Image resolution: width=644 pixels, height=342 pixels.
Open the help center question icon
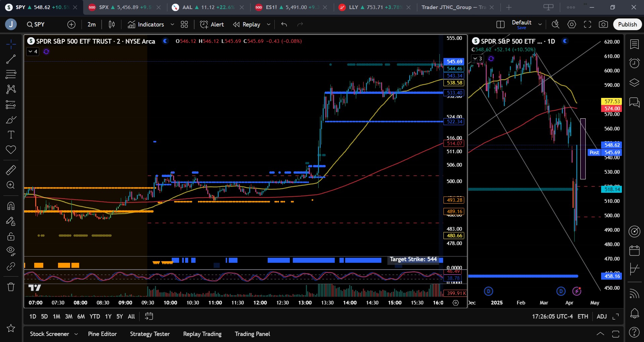pyautogui.click(x=634, y=332)
